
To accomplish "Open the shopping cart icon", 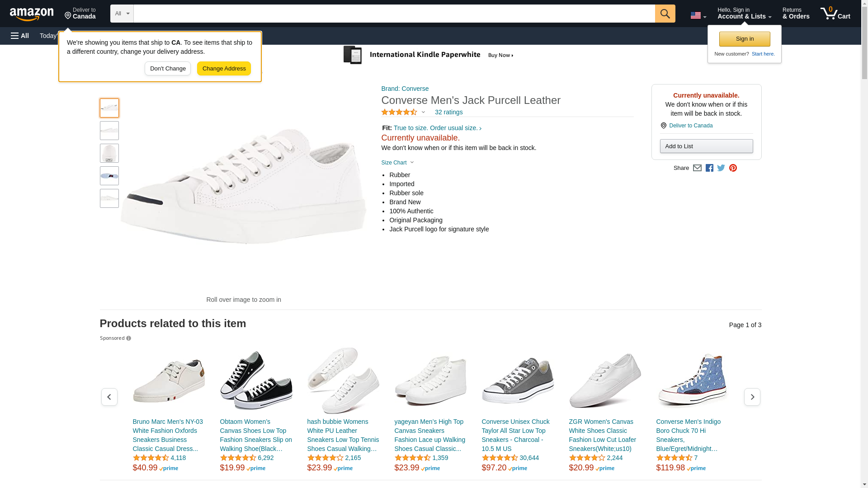I will coord(835,14).
